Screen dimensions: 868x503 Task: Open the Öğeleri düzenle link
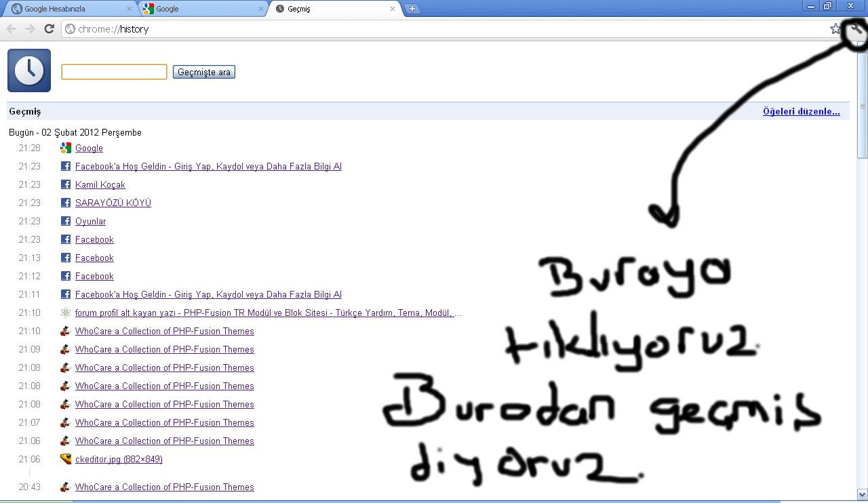tap(802, 111)
